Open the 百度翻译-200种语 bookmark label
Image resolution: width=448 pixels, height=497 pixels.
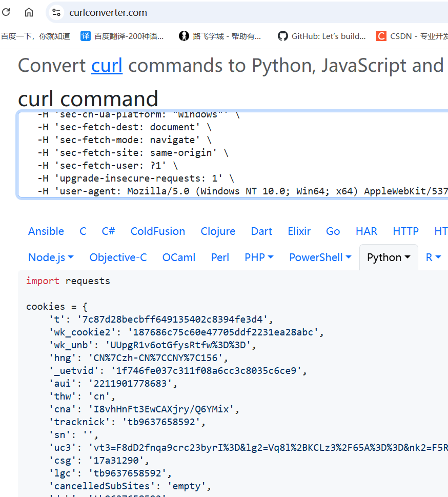coord(129,36)
